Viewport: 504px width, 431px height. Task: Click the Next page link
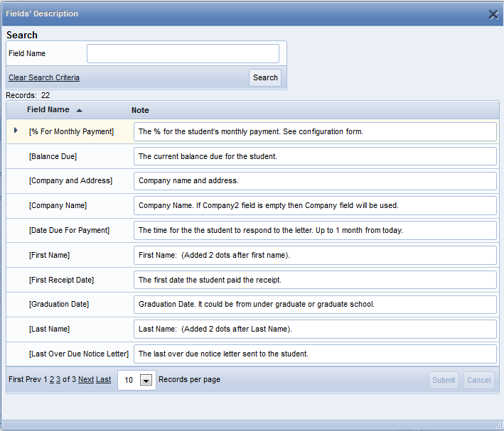click(x=85, y=380)
